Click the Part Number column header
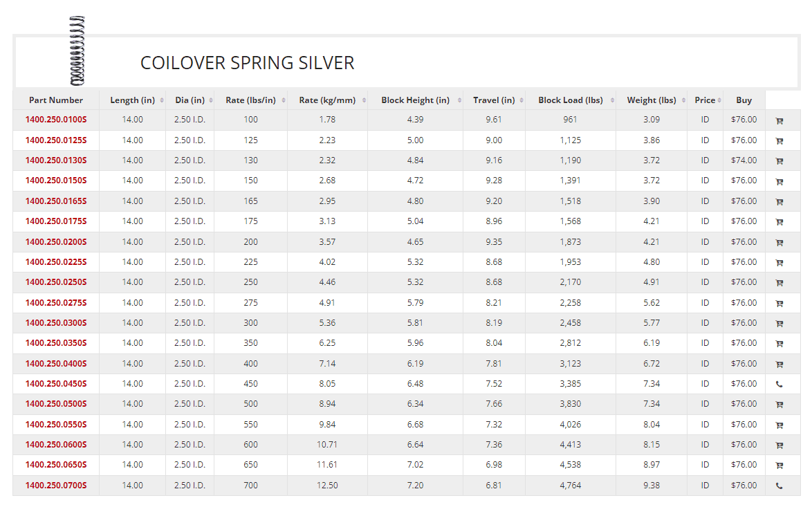Image resolution: width=812 pixels, height=507 pixels. (56, 100)
